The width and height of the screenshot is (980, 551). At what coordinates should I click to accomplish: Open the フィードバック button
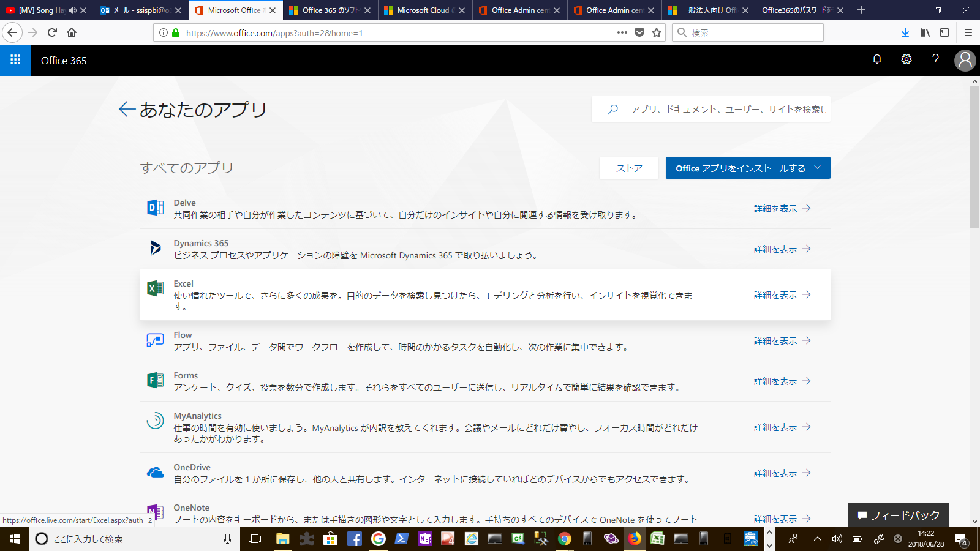pyautogui.click(x=899, y=515)
